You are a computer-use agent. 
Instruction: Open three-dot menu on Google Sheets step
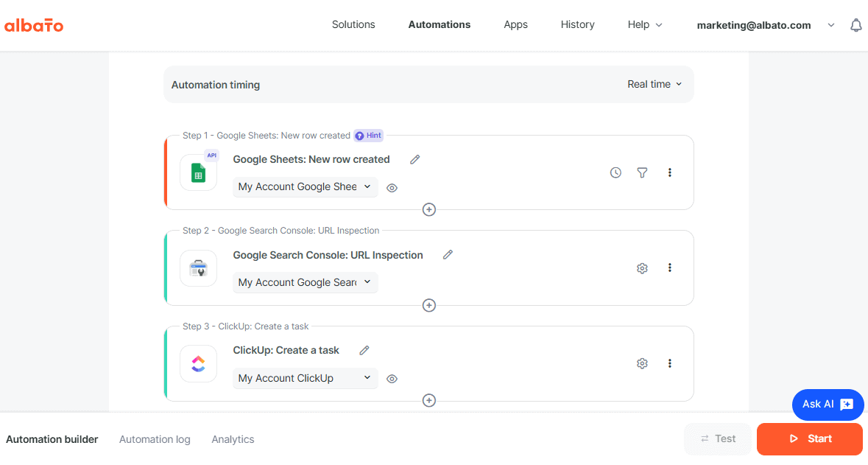(670, 173)
